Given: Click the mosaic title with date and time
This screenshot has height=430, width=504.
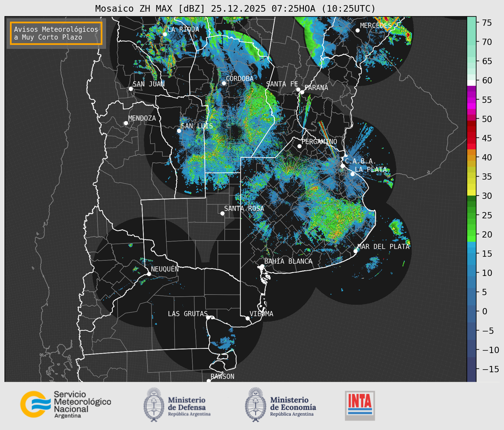Looking at the screenshot, I should point(235,8).
